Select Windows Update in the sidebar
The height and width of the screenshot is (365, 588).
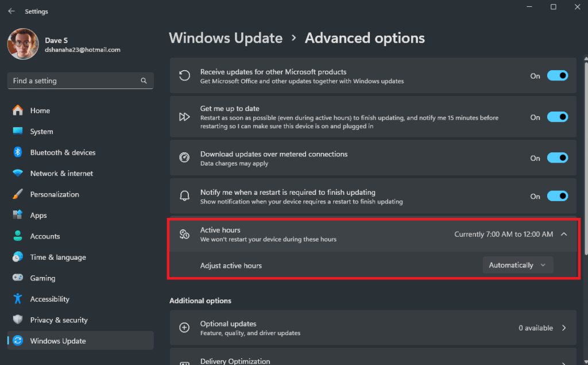pyautogui.click(x=57, y=340)
